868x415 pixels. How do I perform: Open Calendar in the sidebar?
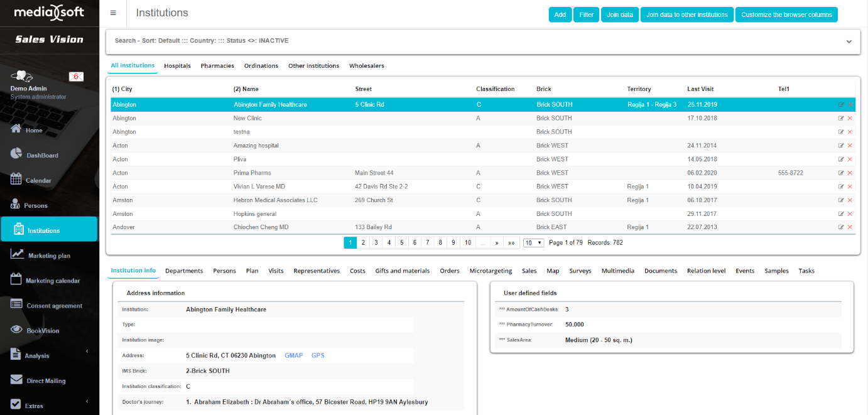(x=38, y=180)
